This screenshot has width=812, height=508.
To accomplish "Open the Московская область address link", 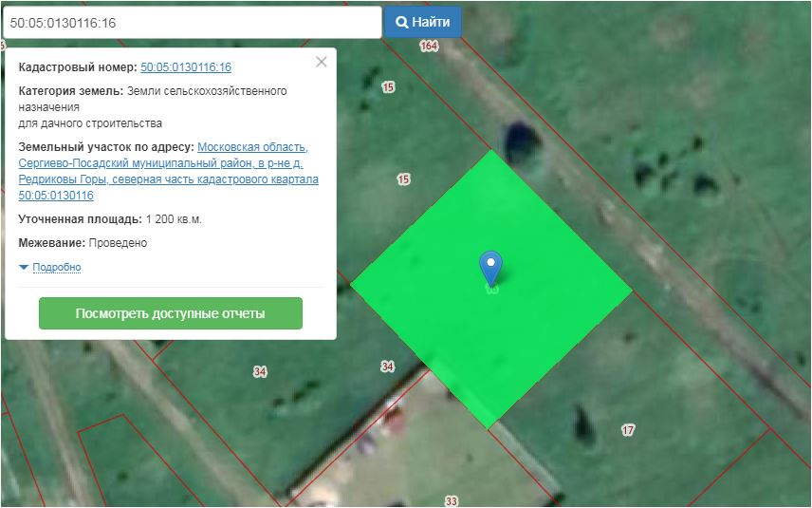I will click(252, 147).
